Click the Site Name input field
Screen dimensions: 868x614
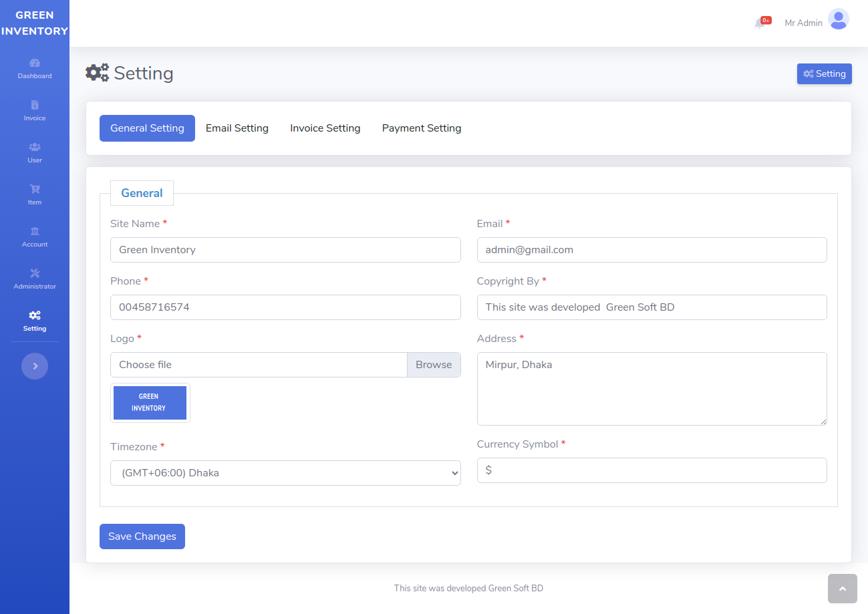coord(285,250)
